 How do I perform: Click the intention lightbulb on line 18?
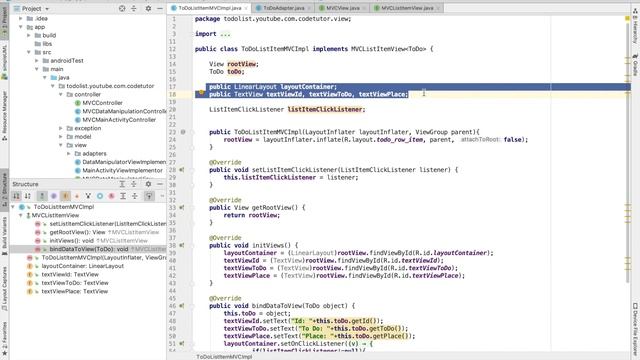tap(201, 93)
